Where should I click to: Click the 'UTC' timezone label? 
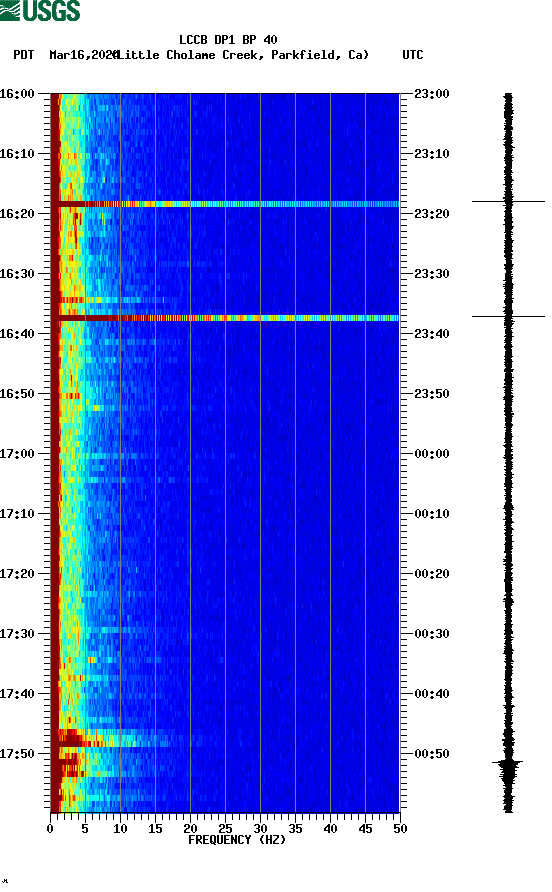point(413,55)
